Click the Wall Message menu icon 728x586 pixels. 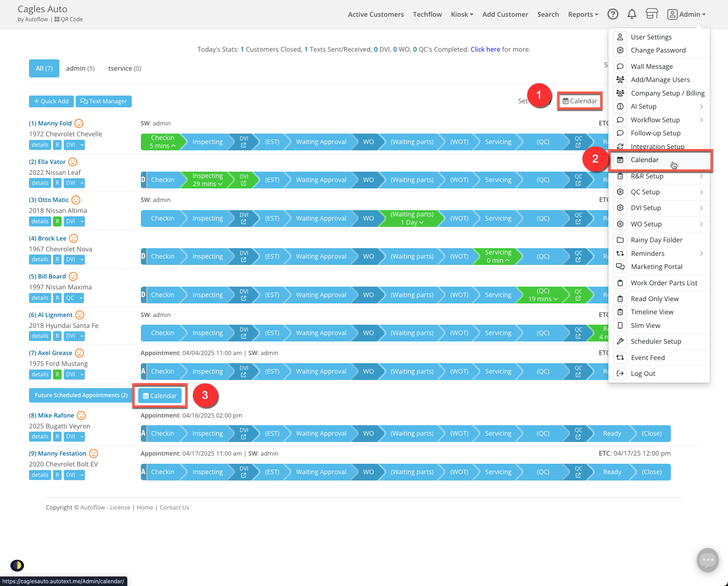pyautogui.click(x=620, y=67)
